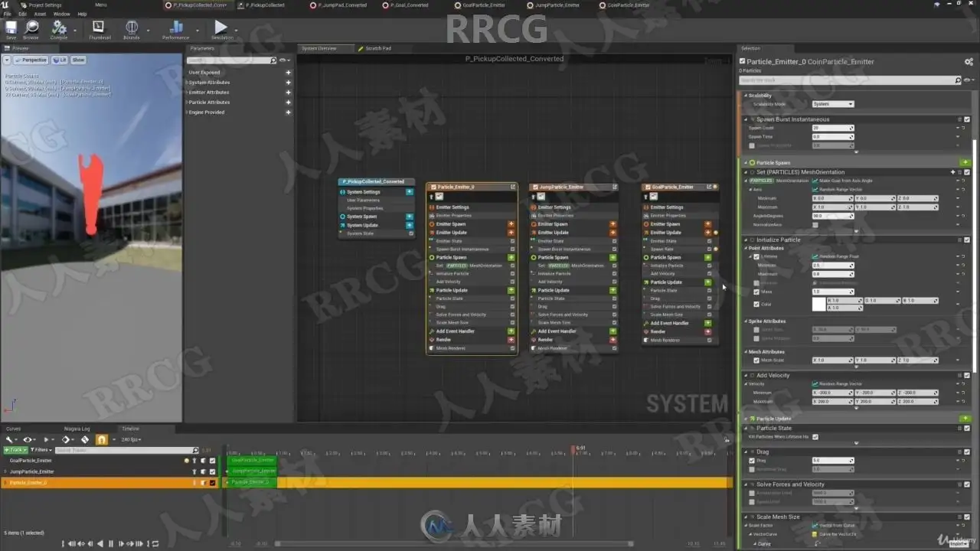This screenshot has height=551, width=980.
Task: Toggle Kill Particles When Lifetime checkbox
Action: (815, 436)
